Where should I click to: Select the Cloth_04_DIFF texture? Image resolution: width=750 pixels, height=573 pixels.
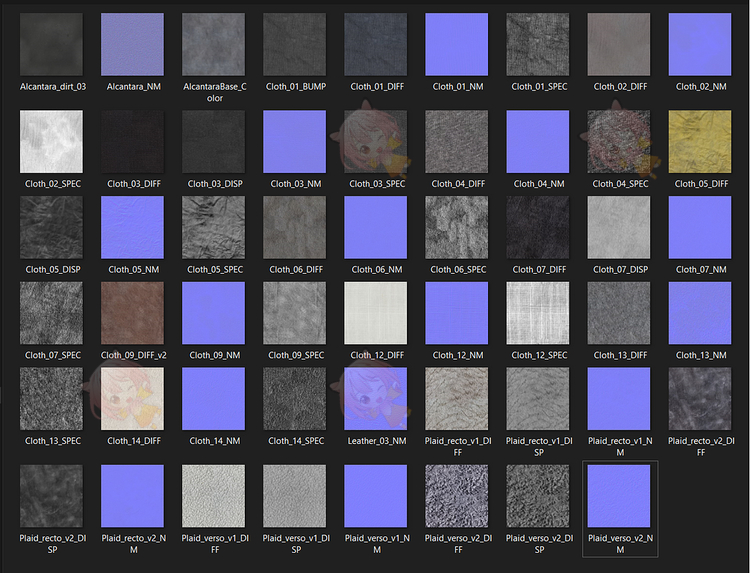click(457, 142)
